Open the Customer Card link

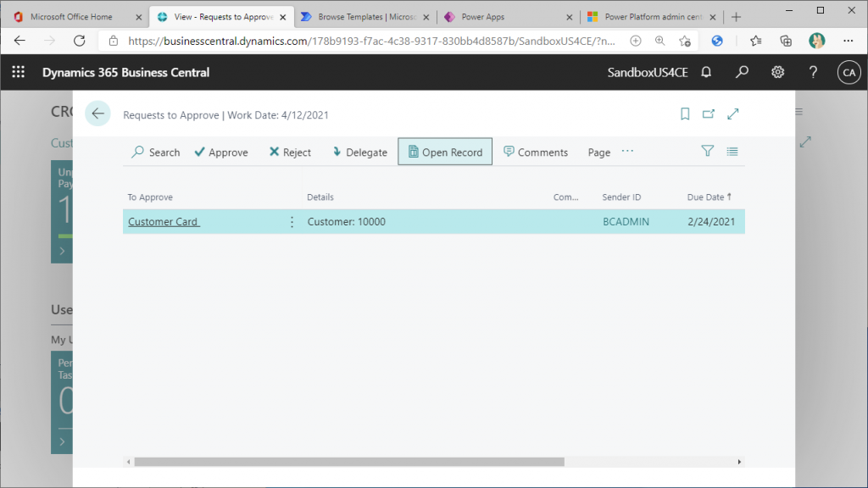pyautogui.click(x=164, y=221)
